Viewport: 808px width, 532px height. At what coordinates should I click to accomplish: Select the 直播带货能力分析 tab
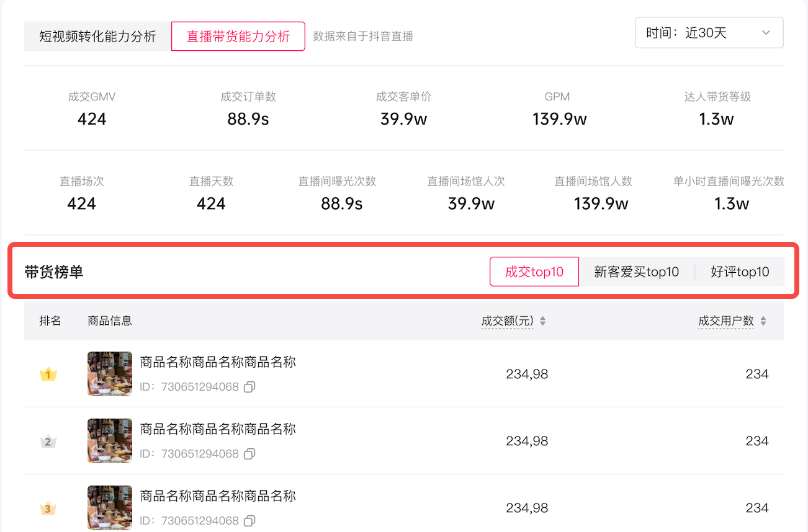click(x=238, y=37)
